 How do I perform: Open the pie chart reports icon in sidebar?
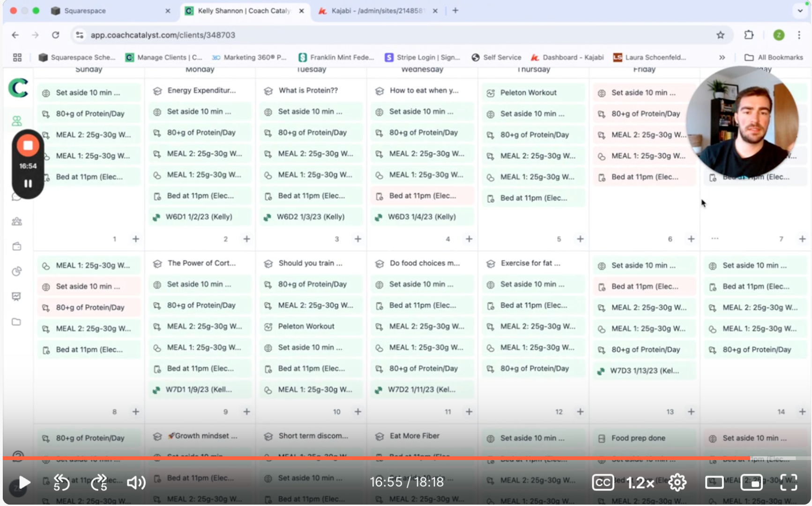point(17,271)
